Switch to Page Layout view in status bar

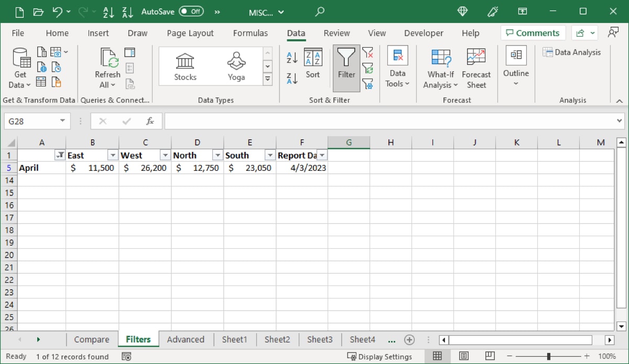463,356
